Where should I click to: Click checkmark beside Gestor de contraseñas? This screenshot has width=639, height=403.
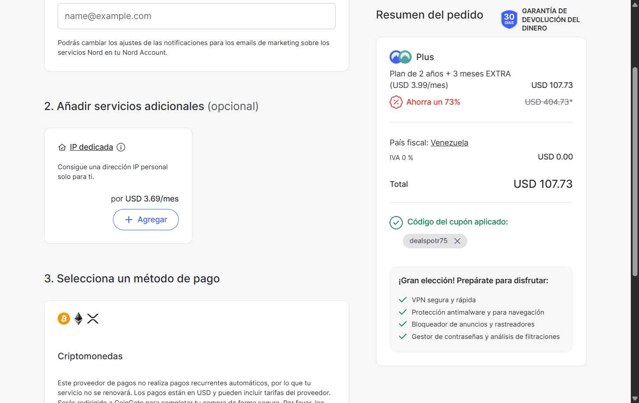403,336
